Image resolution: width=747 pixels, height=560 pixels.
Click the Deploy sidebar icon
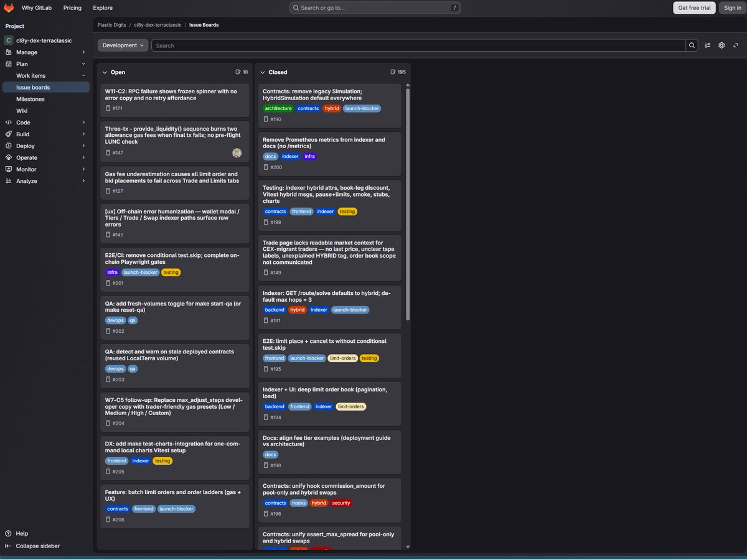pos(8,146)
